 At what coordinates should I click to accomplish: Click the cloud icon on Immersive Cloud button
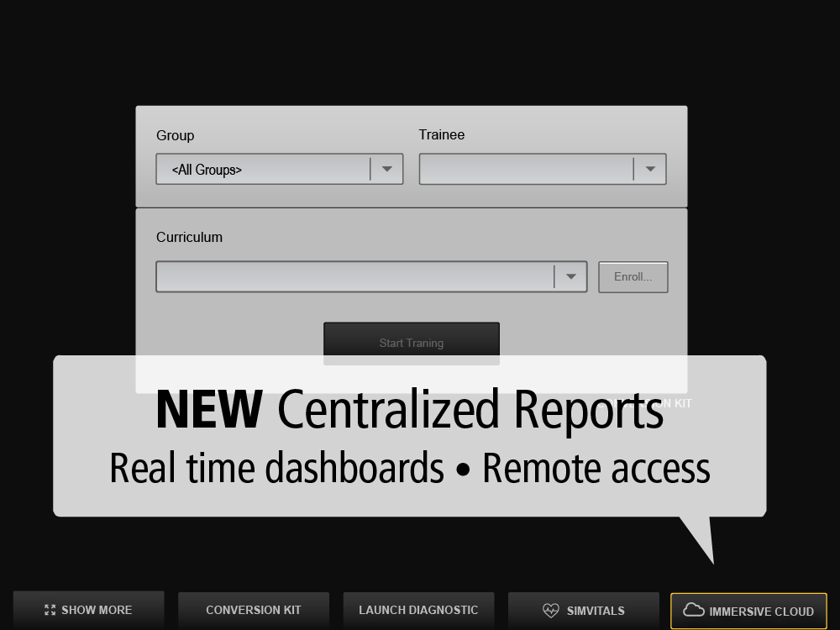pos(694,611)
